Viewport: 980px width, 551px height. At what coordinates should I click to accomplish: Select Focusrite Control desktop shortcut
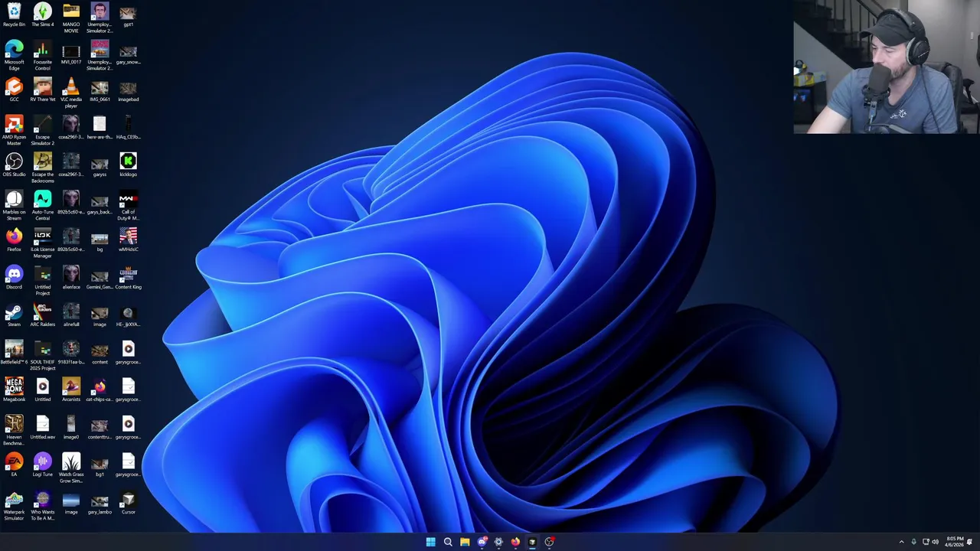pos(42,55)
